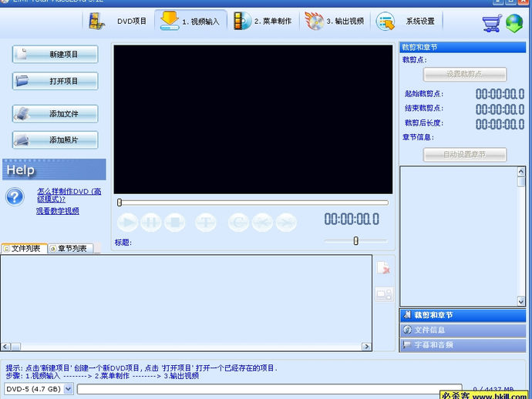The width and height of the screenshot is (532, 399).
Task: Select the 文件列表 tab
Action: tap(24, 249)
